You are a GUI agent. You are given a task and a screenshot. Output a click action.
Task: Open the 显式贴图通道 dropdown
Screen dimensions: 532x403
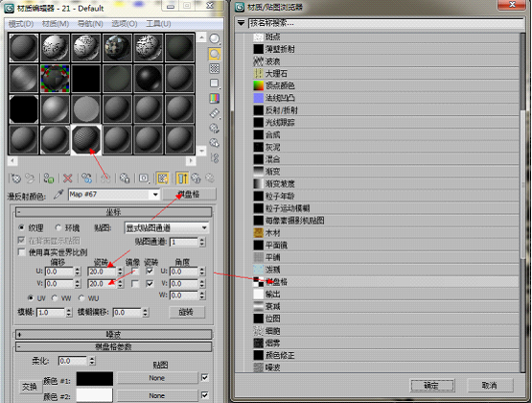167,227
